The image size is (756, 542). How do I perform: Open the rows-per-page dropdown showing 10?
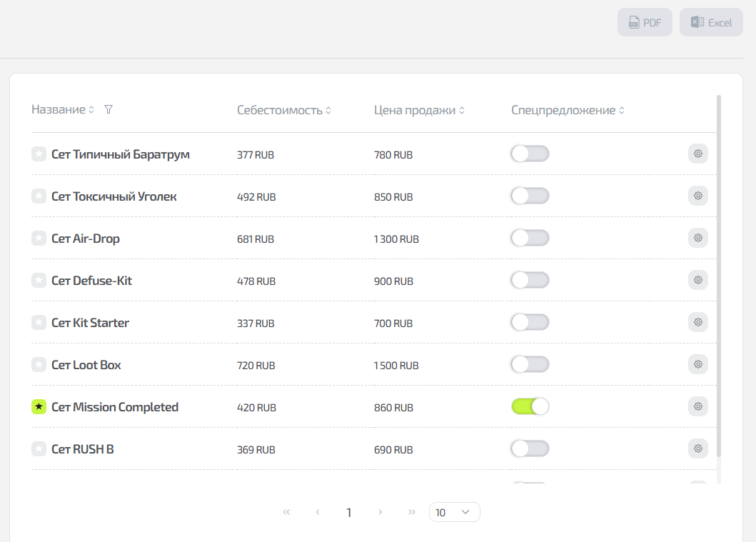[x=454, y=512]
